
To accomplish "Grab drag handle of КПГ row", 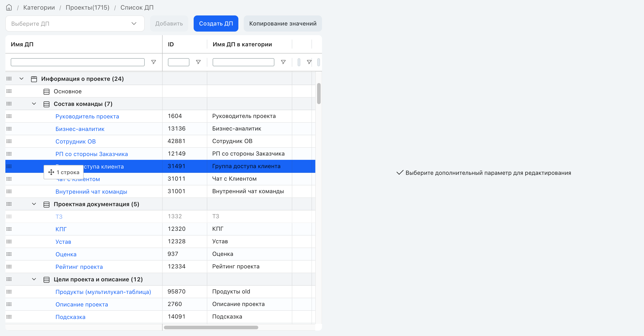I will [9, 229].
